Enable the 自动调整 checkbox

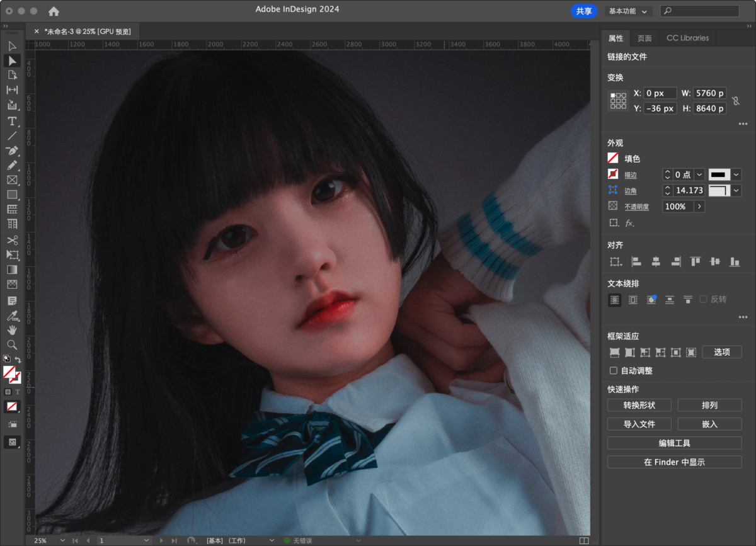tap(614, 371)
